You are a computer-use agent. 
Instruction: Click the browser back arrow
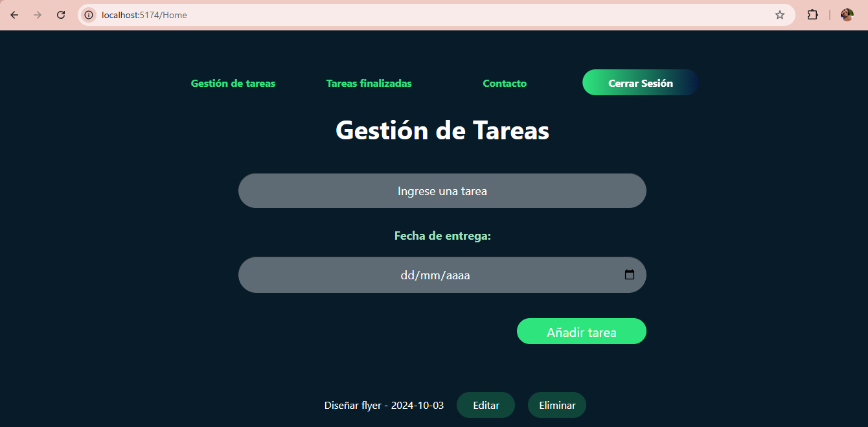tap(14, 14)
